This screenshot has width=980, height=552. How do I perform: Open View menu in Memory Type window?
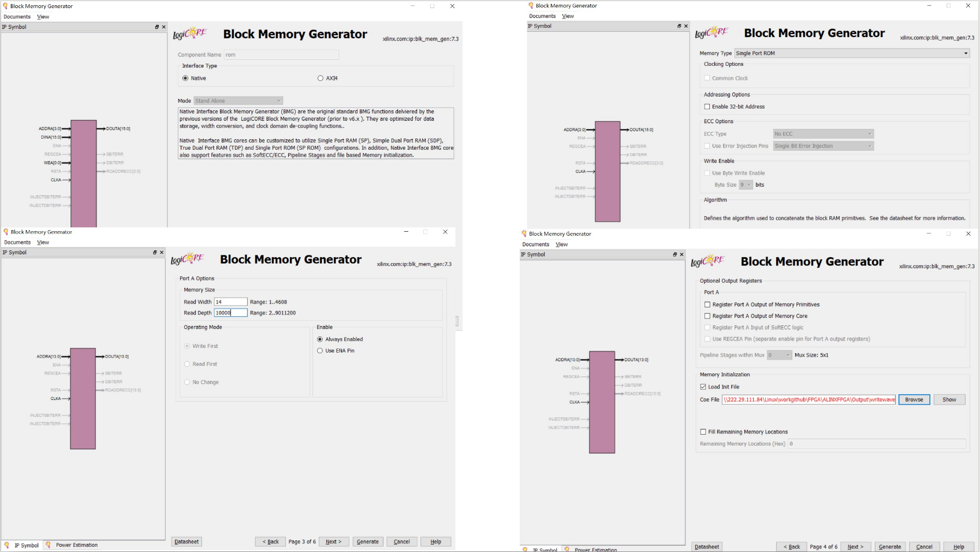click(568, 16)
